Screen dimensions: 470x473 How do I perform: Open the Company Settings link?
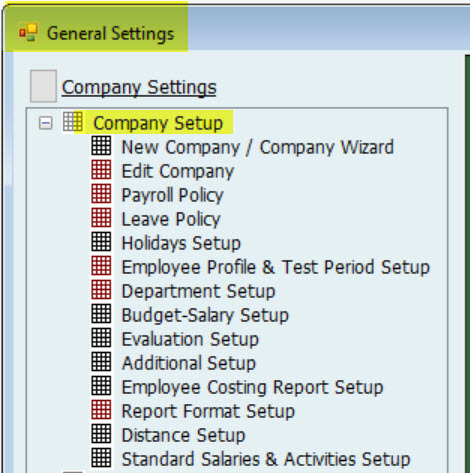click(x=139, y=88)
